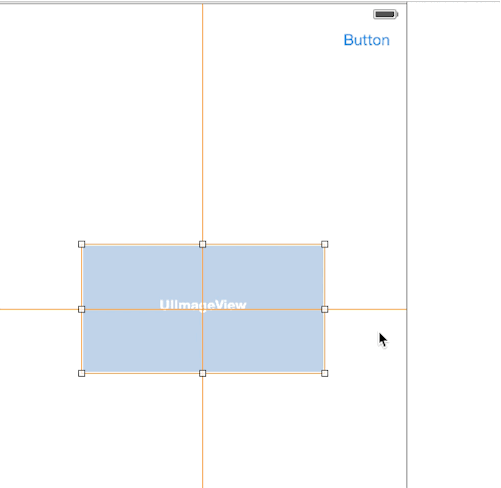Click the bottom-right resize handle of UIImageView
The width and height of the screenshot is (501, 488).
pos(325,373)
